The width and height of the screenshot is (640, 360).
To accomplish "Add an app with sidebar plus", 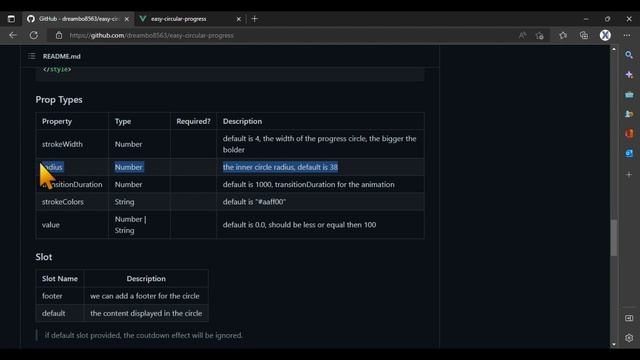I will tap(629, 175).
